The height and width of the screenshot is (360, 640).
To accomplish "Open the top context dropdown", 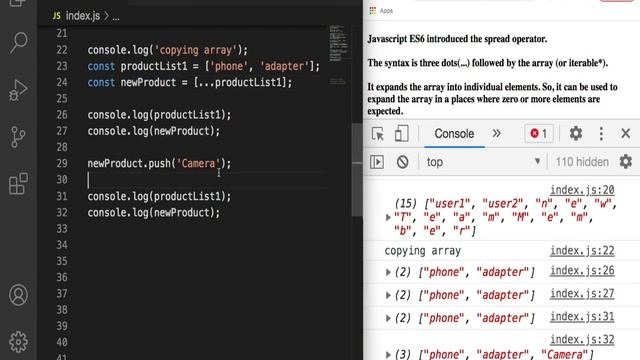I will [x=483, y=162].
